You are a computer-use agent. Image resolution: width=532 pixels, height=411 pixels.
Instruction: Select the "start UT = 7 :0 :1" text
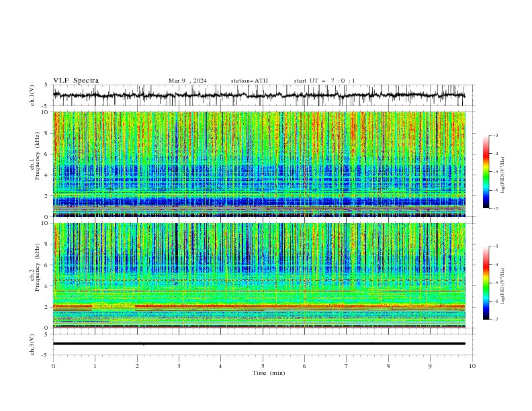click(324, 81)
